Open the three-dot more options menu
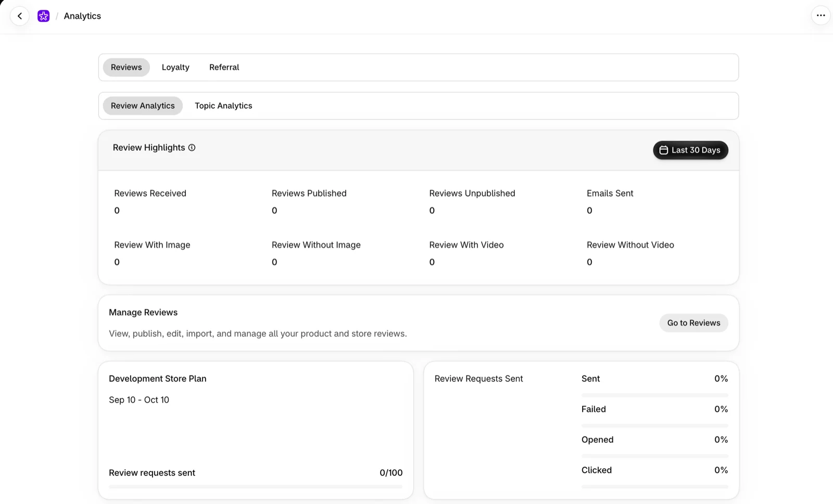The image size is (833, 504). [821, 16]
